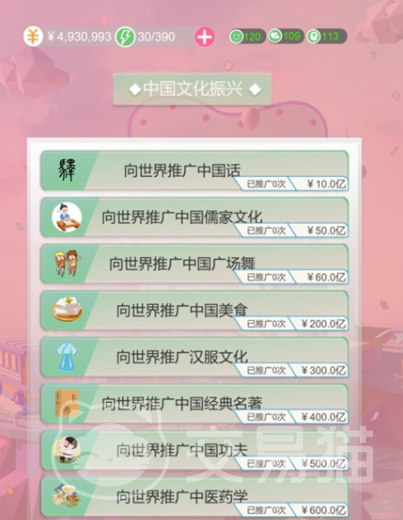Image resolution: width=403 pixels, height=520 pixels.
Task: Choose 向世界推广中国经典名著 item
Action: coord(195,404)
